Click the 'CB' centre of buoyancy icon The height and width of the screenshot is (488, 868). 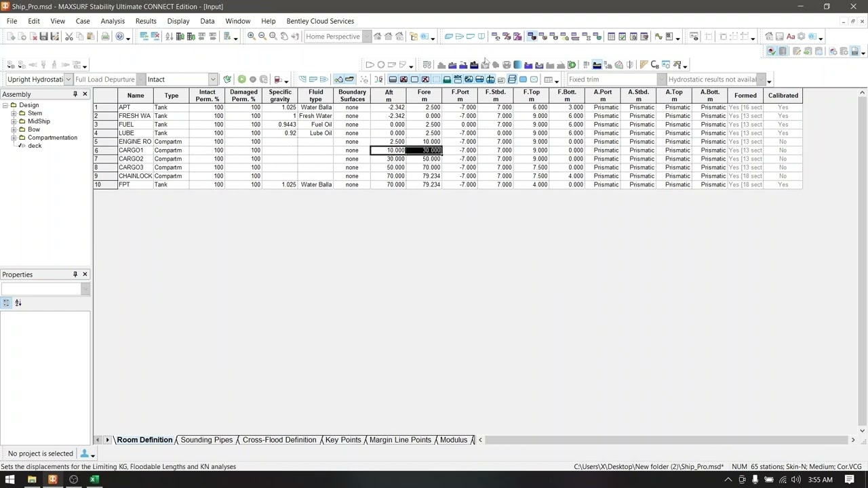(x=655, y=65)
